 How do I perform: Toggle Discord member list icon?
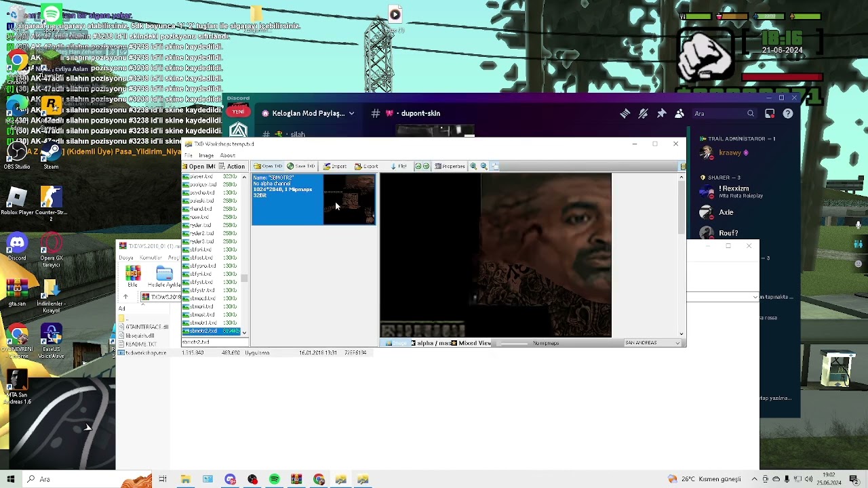(x=679, y=114)
